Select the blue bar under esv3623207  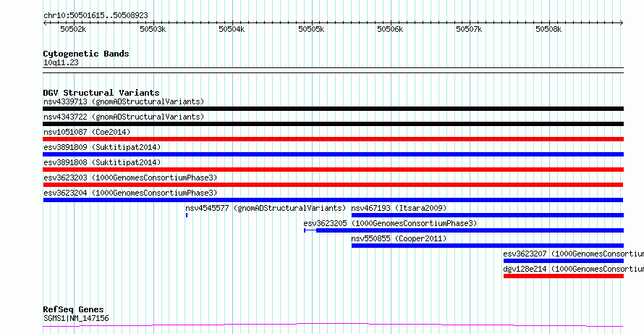(564, 261)
